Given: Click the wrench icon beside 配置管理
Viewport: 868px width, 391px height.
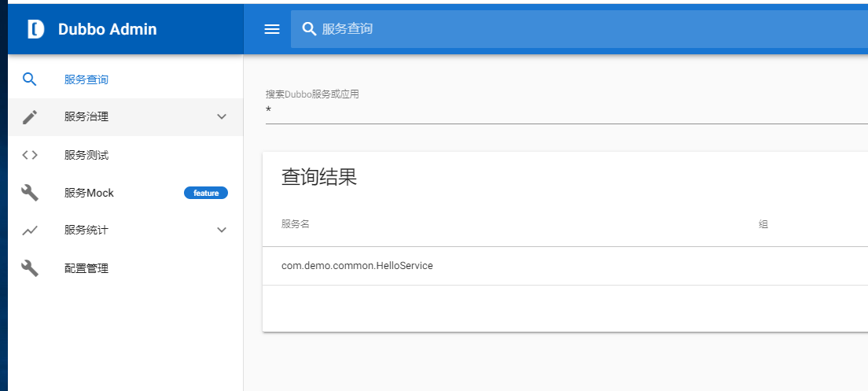Looking at the screenshot, I should coord(30,268).
